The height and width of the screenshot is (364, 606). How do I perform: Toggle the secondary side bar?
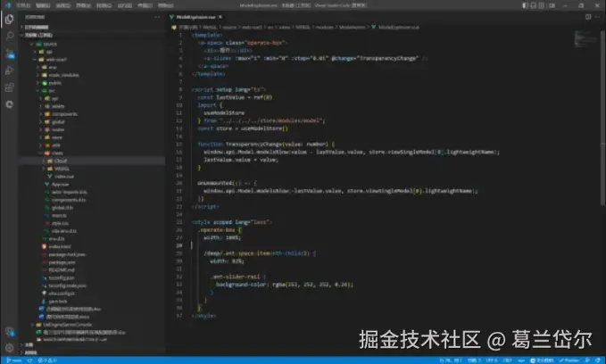point(542,5)
